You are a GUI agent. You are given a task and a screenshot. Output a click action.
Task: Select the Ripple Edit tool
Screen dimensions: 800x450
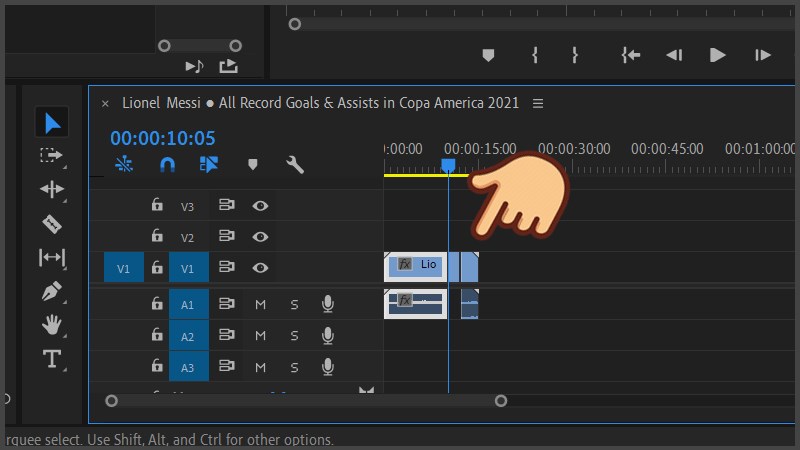[x=52, y=189]
